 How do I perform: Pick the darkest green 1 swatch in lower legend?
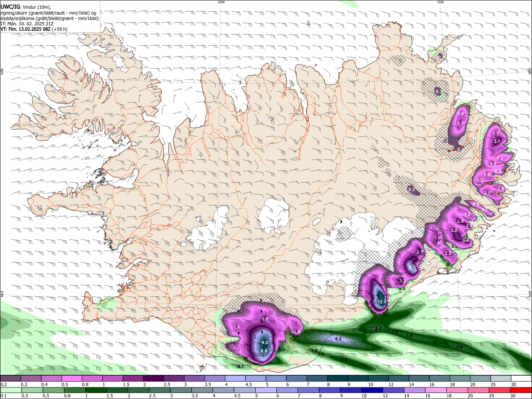(96, 390)
